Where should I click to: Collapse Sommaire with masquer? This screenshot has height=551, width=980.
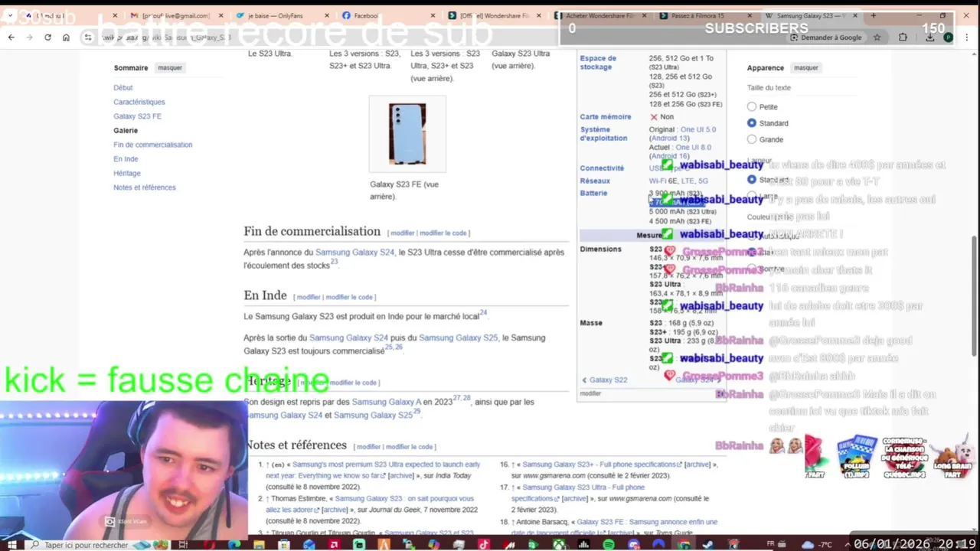coord(170,67)
